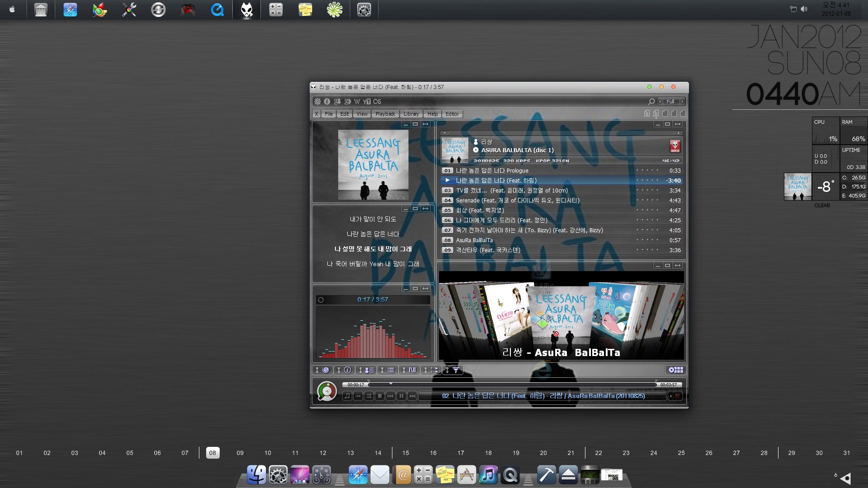Expand the cover flow panel horizontally
The width and height of the screenshot is (868, 488).
point(677,266)
